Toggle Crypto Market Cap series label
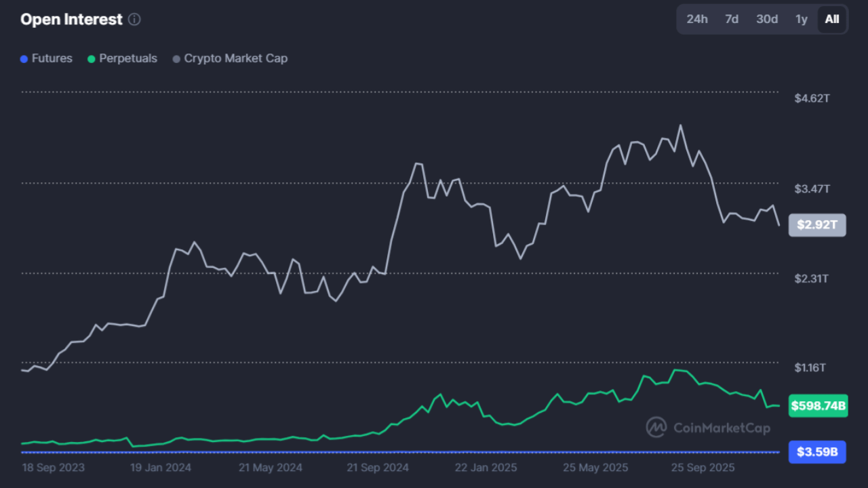 pos(235,59)
